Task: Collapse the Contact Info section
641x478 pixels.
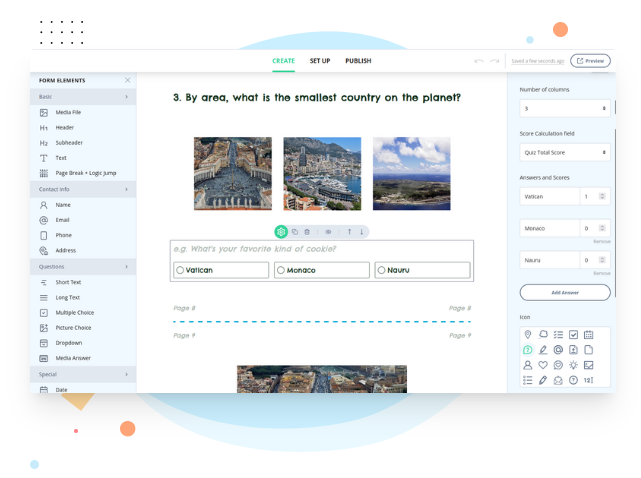Action: 126,188
